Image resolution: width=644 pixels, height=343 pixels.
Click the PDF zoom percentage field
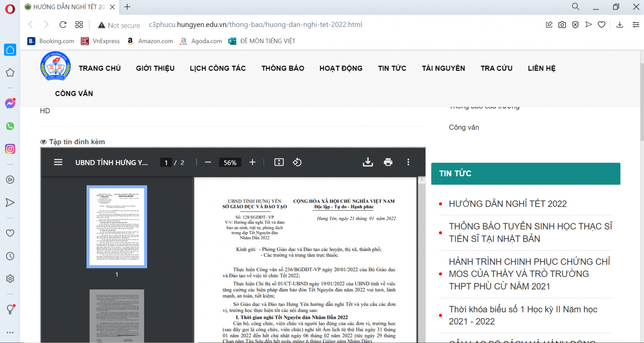pyautogui.click(x=230, y=162)
